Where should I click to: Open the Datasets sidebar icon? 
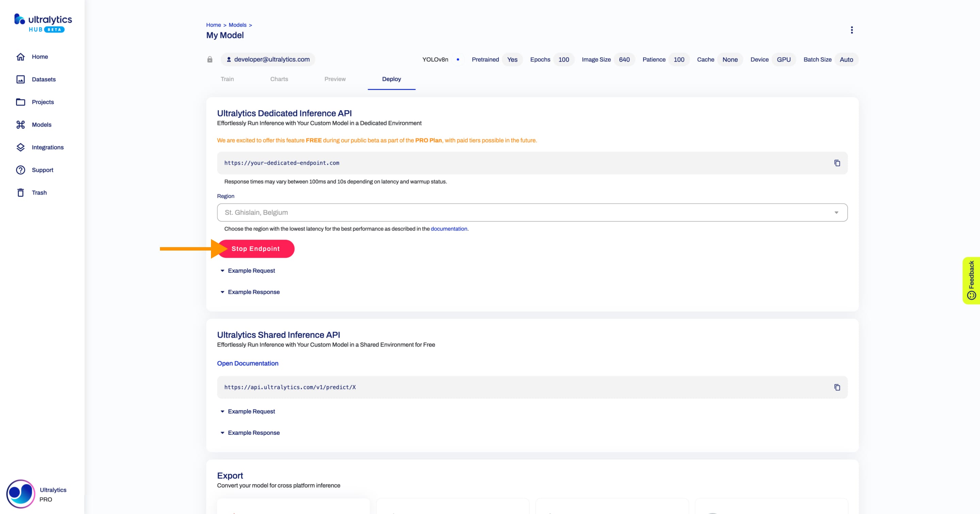click(20, 80)
